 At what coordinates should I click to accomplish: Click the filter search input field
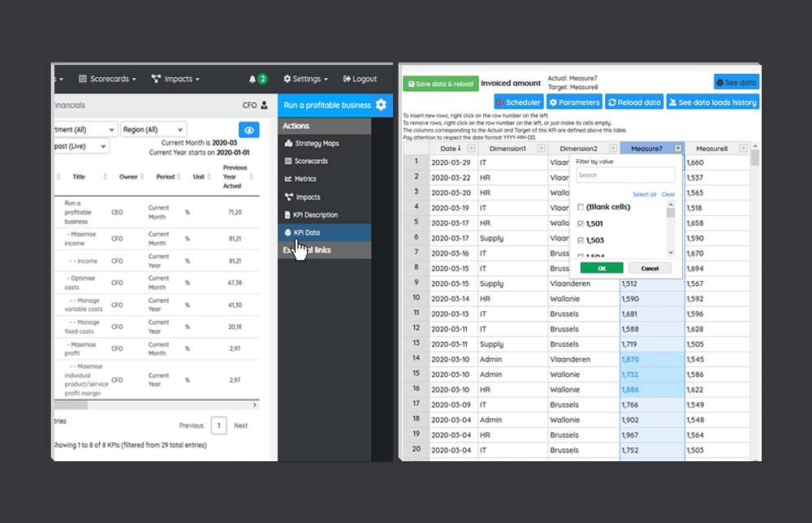tap(625, 176)
